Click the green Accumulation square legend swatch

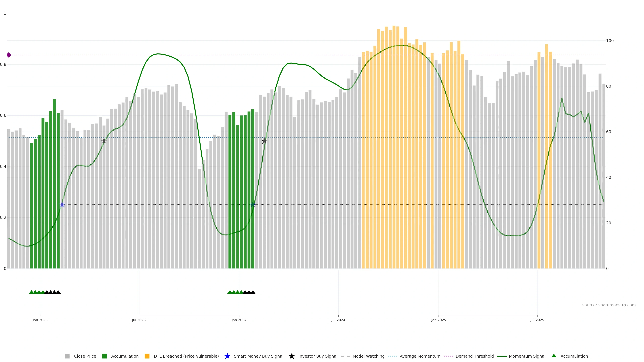[104, 356]
